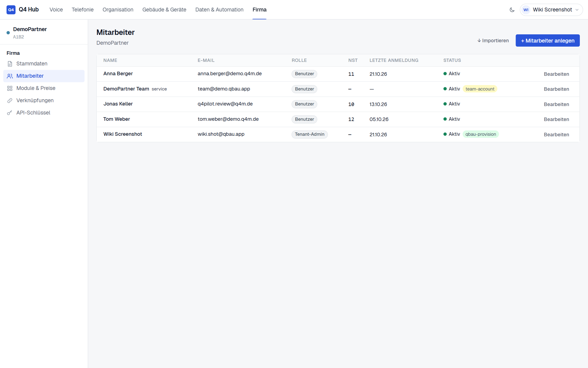Click the Importieren button
588x368 pixels.
pyautogui.click(x=493, y=41)
